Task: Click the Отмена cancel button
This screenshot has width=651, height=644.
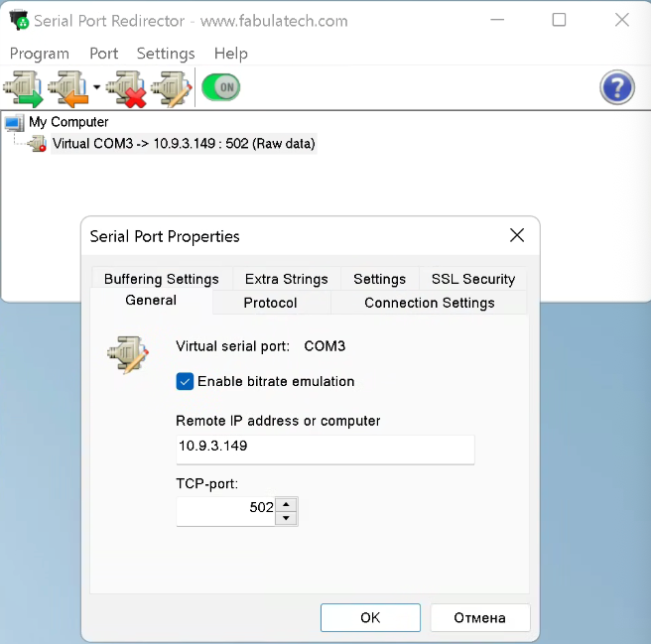Action: point(480,618)
